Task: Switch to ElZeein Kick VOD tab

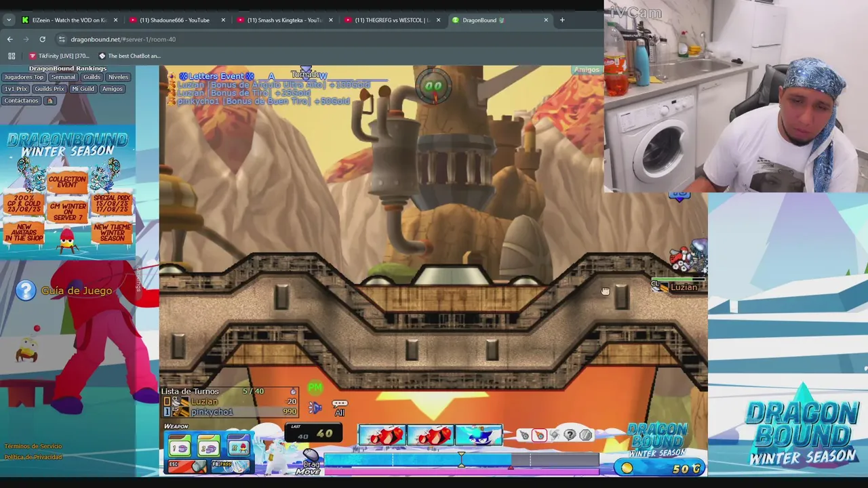Action: click(70, 20)
